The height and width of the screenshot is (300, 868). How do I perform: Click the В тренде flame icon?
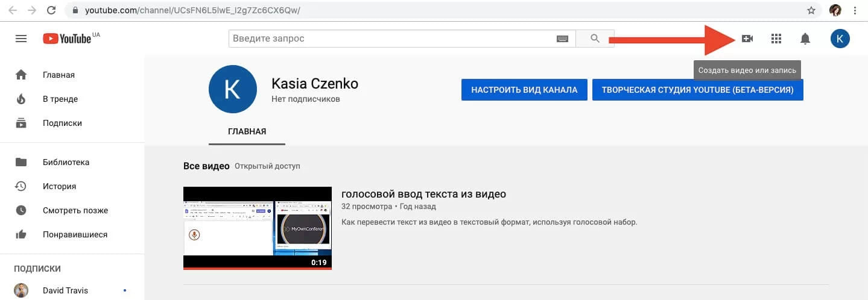coord(21,99)
